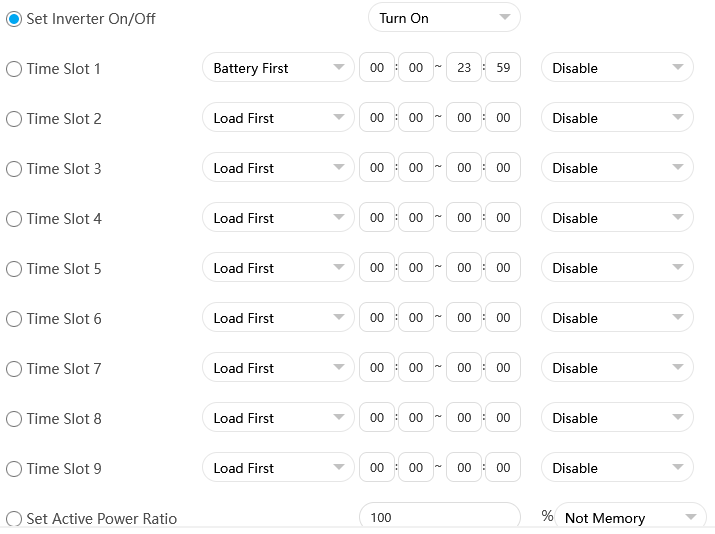The height and width of the screenshot is (534, 715).
Task: Select the Time Slot 1 radio button
Action: [x=14, y=69]
